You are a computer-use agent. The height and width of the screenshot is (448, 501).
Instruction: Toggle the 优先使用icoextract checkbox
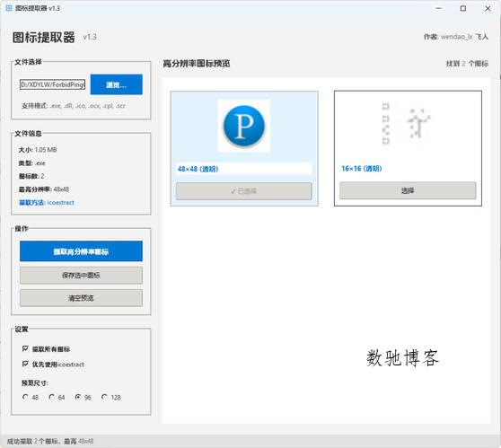click(x=25, y=364)
